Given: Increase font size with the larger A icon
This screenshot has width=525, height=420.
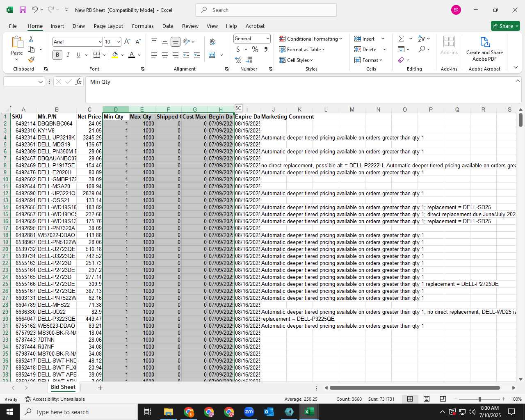Looking at the screenshot, I should (x=127, y=42).
